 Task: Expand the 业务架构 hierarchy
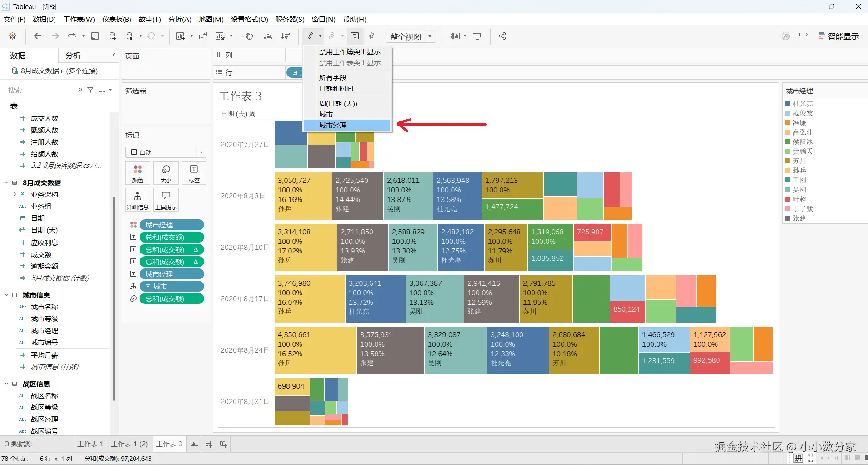(15, 194)
